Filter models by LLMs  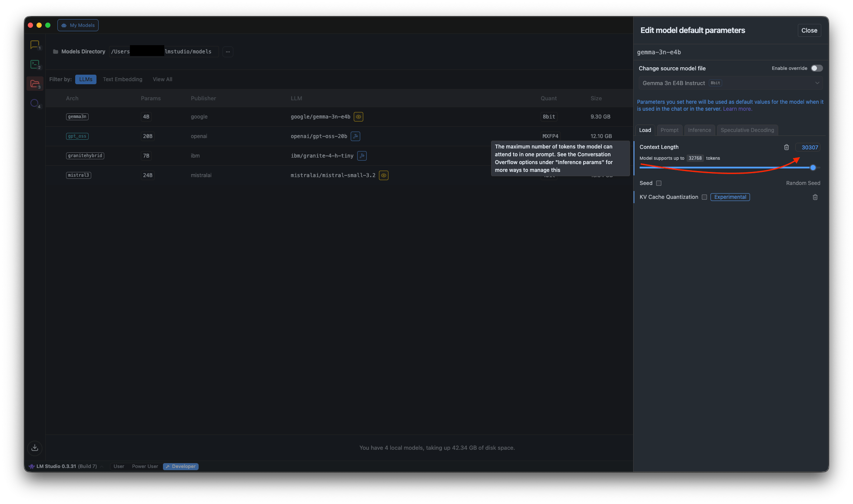point(86,79)
